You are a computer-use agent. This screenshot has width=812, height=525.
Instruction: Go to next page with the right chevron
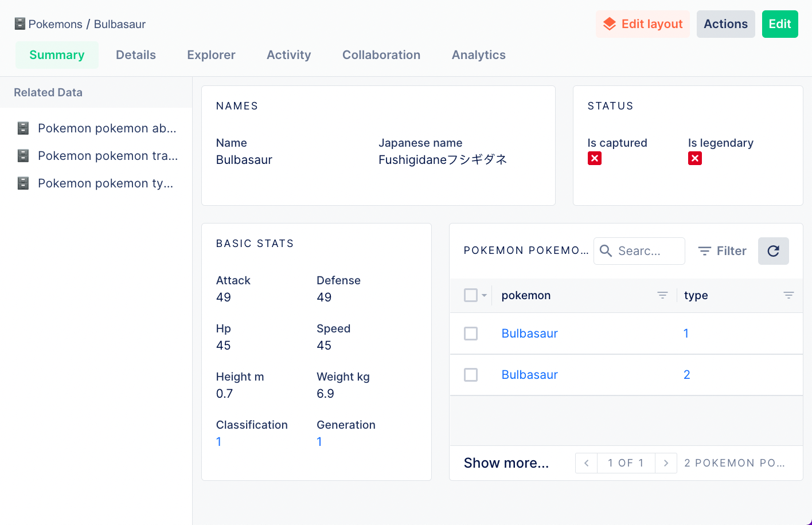666,463
